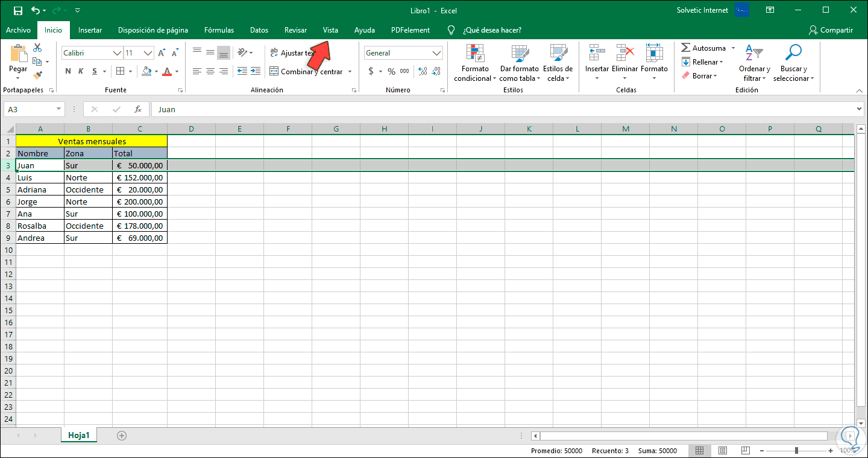Toggle underline (S) formatting
Image resolution: width=868 pixels, height=458 pixels.
click(x=95, y=71)
